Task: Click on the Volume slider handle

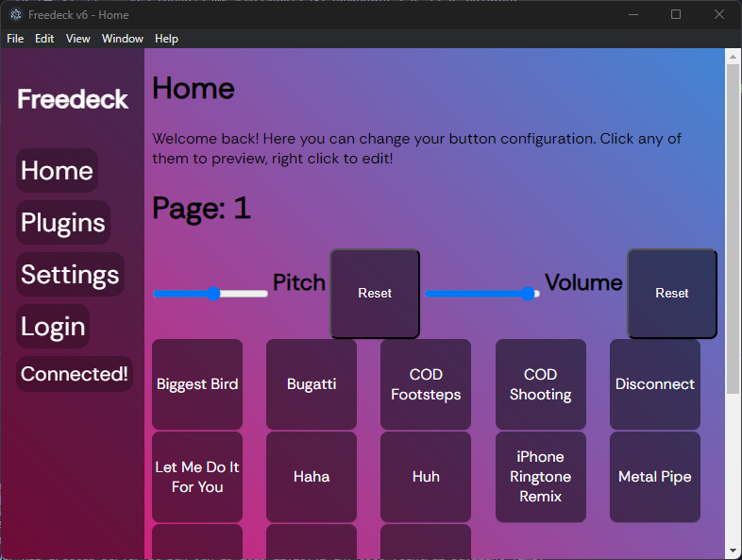Action: [528, 294]
